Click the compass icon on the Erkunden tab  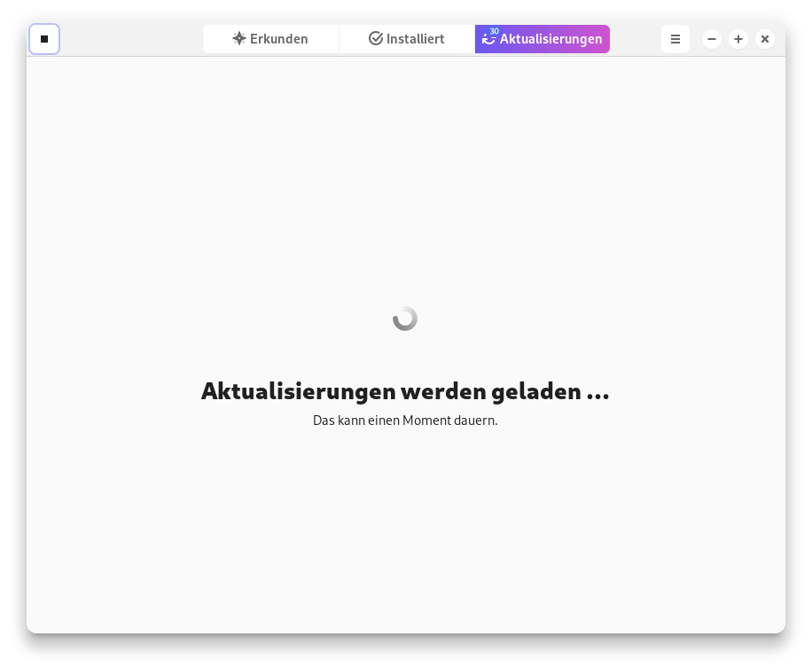[239, 38]
